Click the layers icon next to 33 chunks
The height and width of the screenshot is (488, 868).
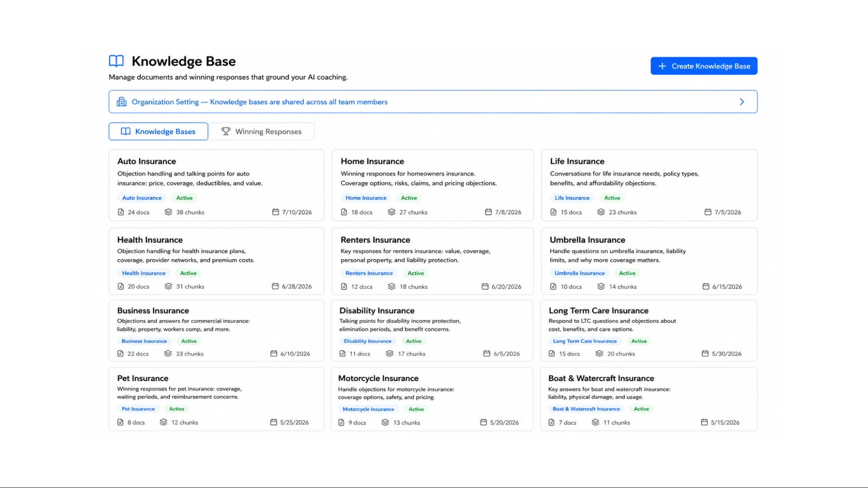click(168, 353)
